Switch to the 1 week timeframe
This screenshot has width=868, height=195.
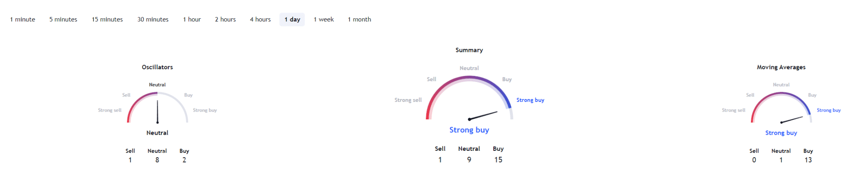click(x=323, y=20)
